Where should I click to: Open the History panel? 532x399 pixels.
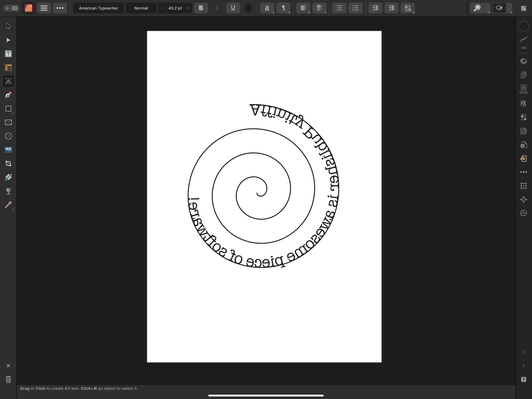(x=523, y=213)
